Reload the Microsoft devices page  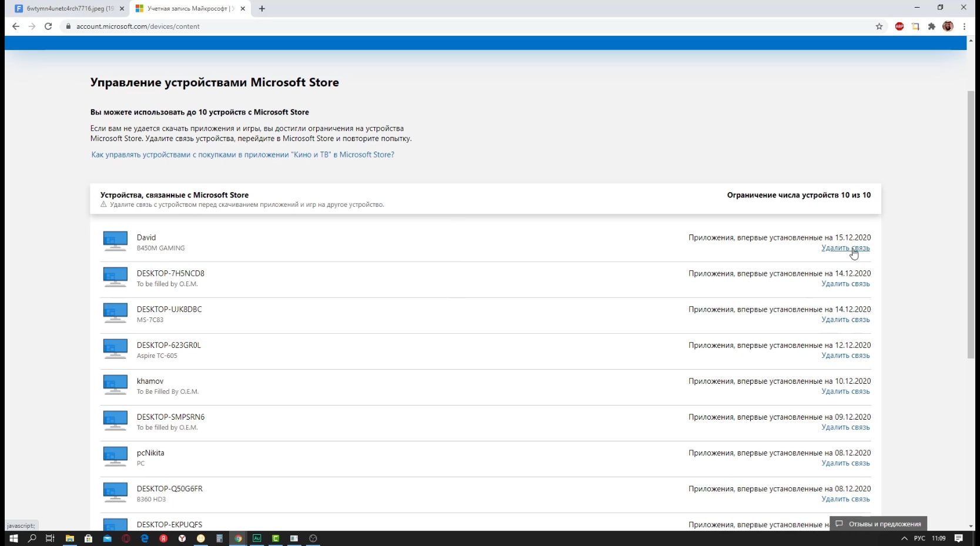[x=48, y=26]
